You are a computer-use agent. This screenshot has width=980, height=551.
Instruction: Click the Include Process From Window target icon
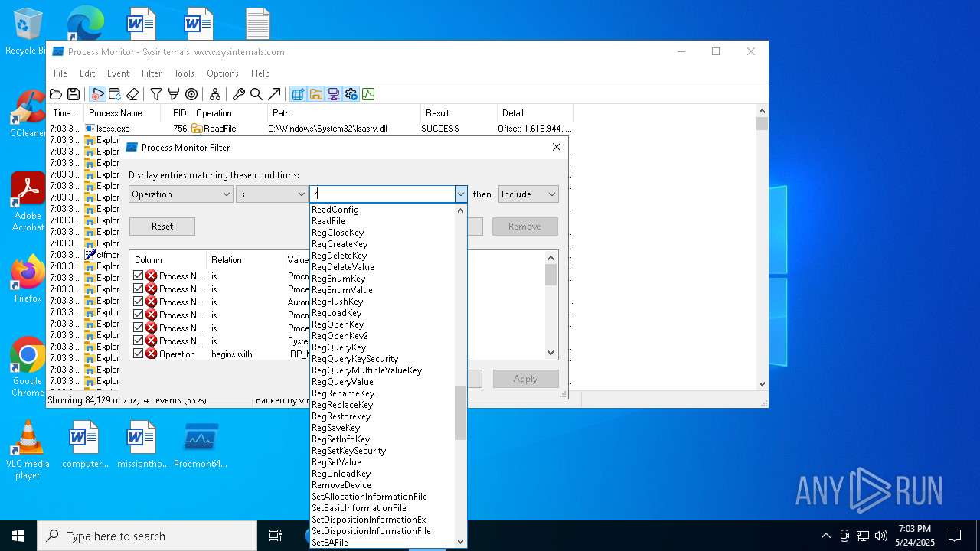click(191, 94)
